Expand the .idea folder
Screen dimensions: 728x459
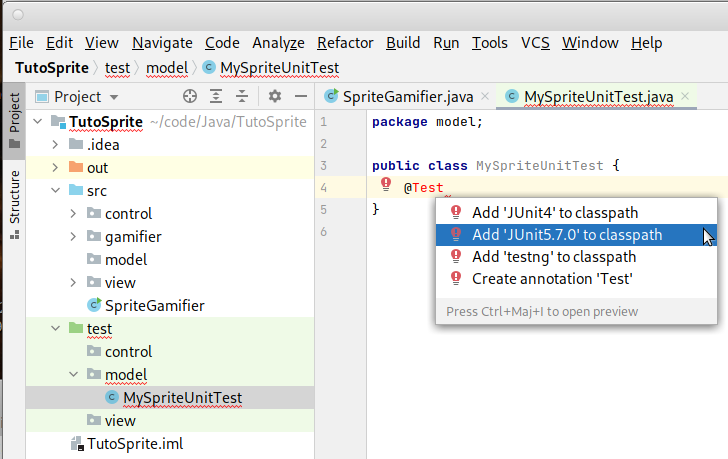click(56, 145)
